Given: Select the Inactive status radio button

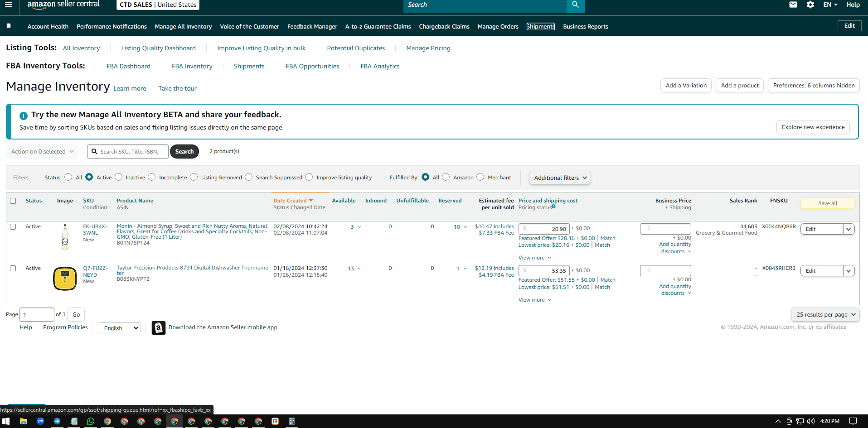Looking at the screenshot, I should pos(119,177).
